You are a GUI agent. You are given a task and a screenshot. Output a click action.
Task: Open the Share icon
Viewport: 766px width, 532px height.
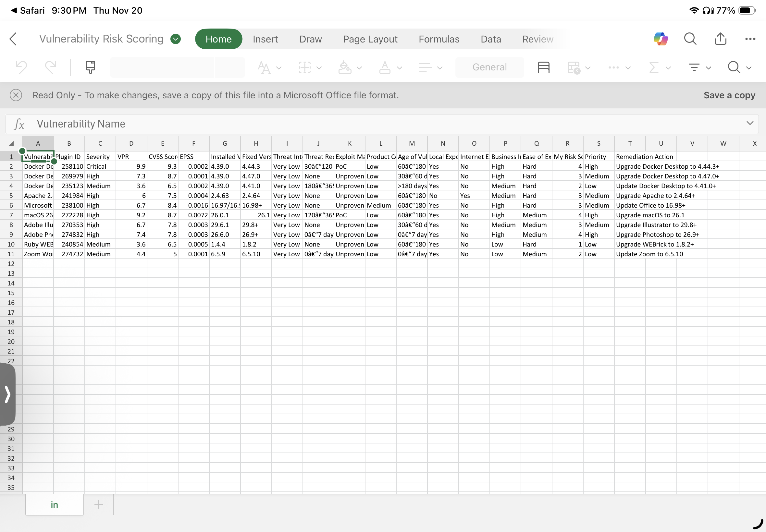[x=720, y=39]
